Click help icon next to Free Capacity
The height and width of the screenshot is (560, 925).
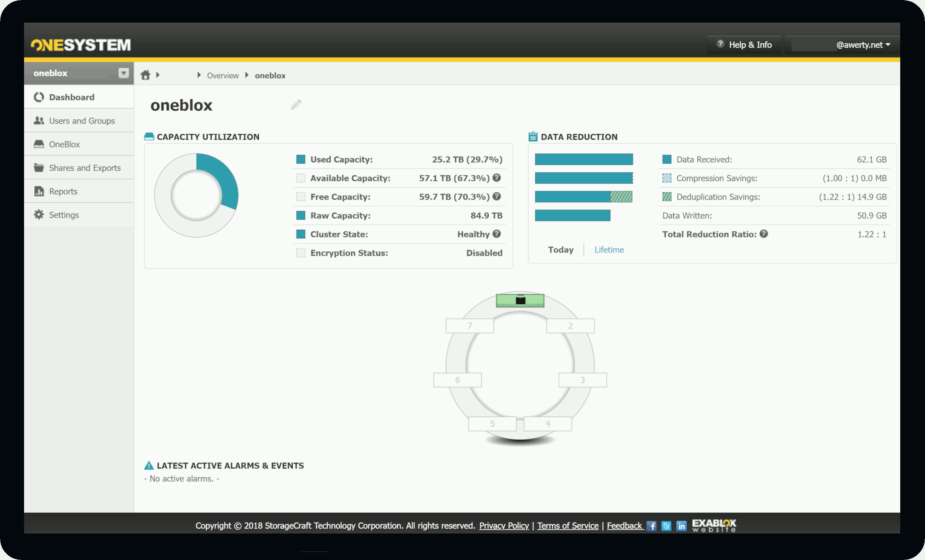coord(497,197)
